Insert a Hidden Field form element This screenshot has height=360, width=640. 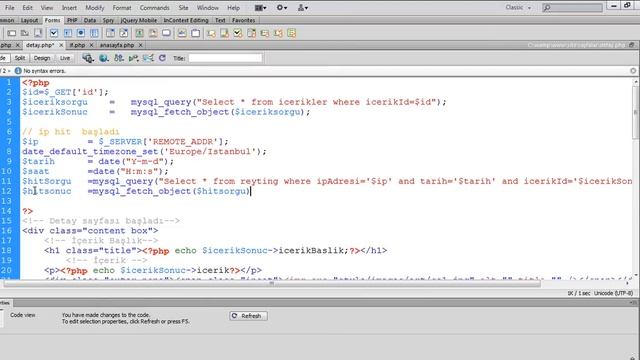tap(25, 33)
